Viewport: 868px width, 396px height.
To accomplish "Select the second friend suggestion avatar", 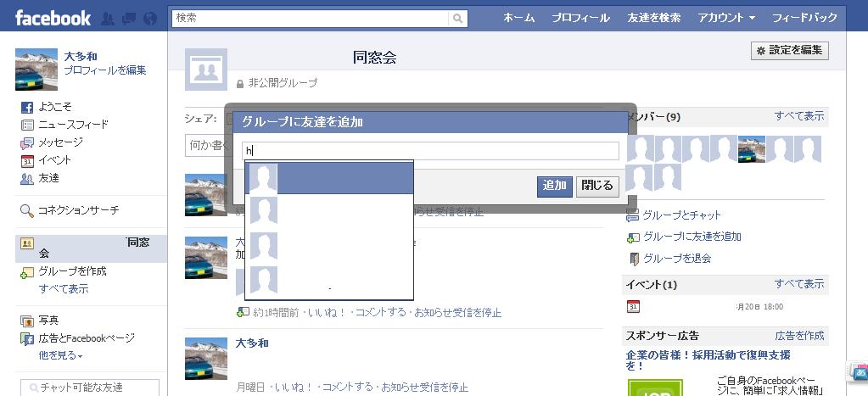I will coord(264,210).
